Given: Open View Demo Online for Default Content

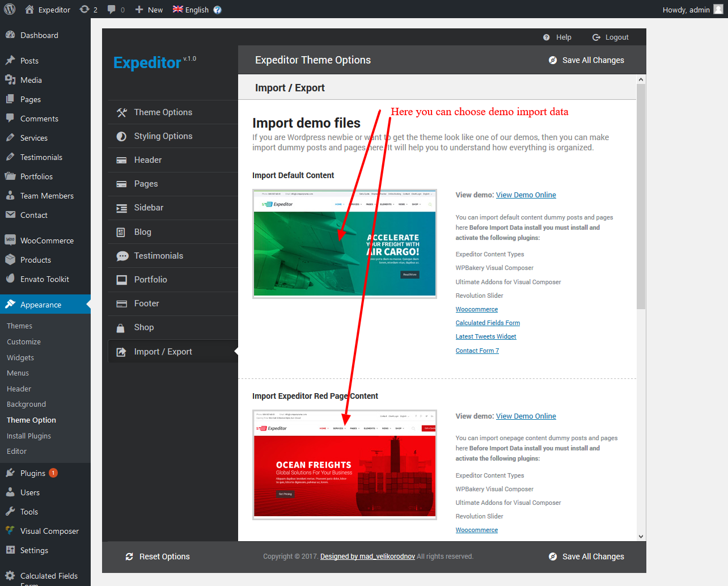Looking at the screenshot, I should coord(526,195).
